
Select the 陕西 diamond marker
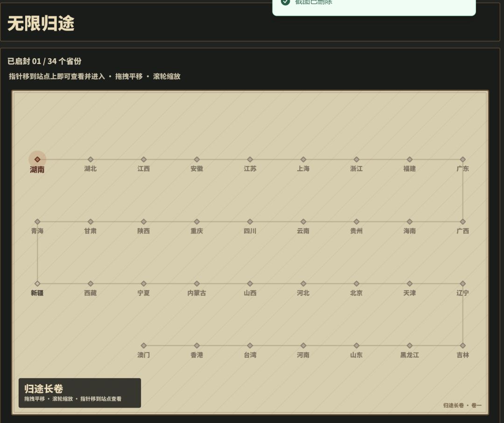(x=144, y=222)
